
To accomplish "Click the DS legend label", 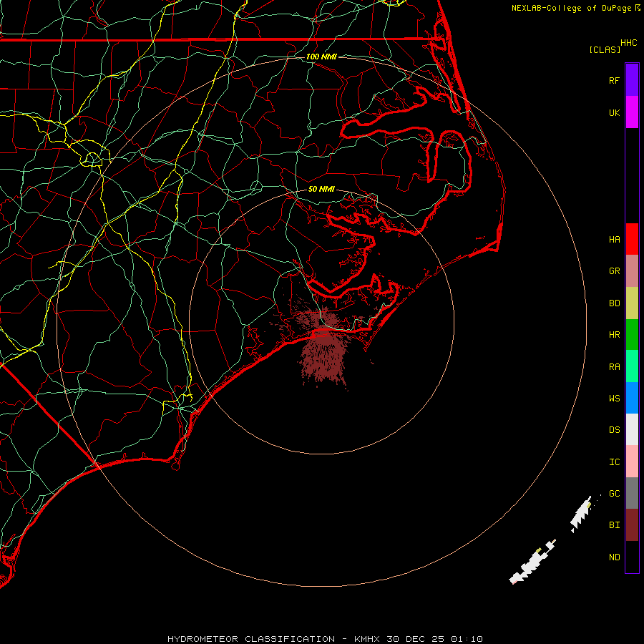I will [x=614, y=429].
